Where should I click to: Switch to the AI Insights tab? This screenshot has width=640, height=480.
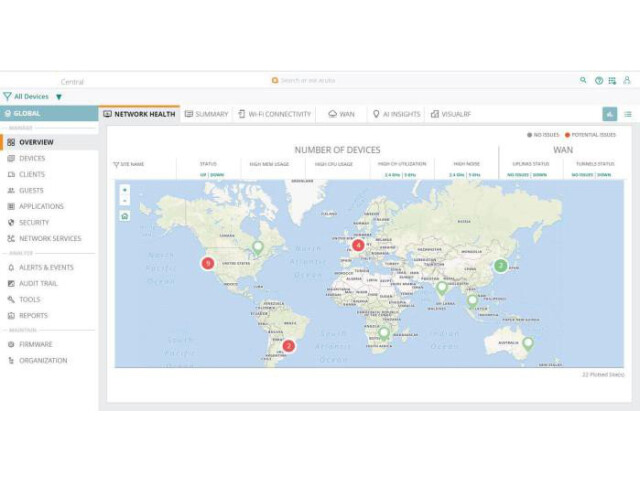coord(396,114)
